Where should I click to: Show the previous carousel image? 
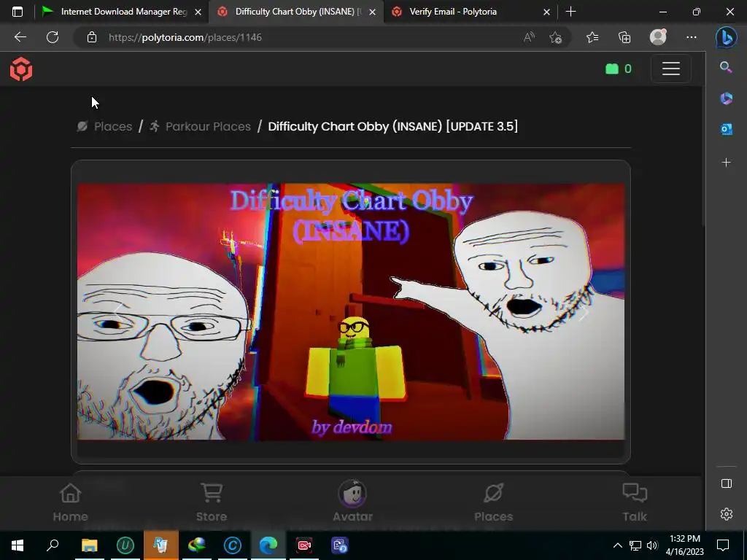point(117,312)
